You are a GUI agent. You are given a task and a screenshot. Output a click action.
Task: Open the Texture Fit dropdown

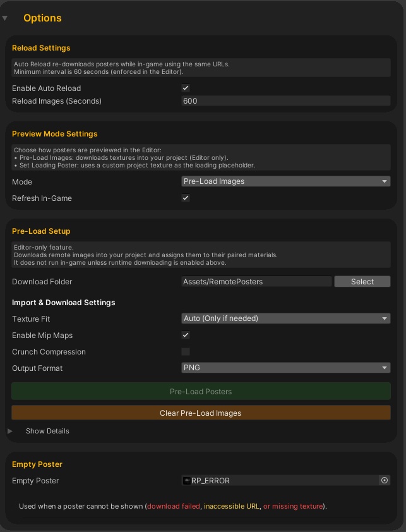(285, 318)
